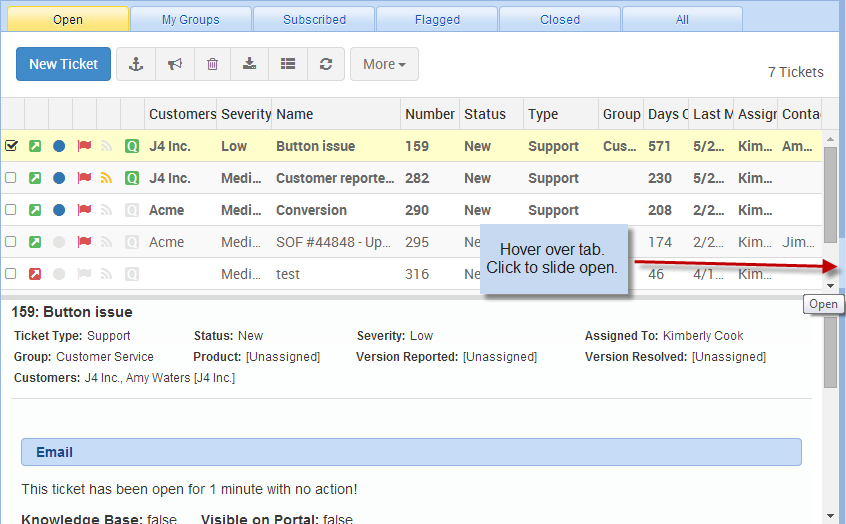Enqueue ticket 295 with gray Q icon
The height and width of the screenshot is (524, 846).
(132, 242)
